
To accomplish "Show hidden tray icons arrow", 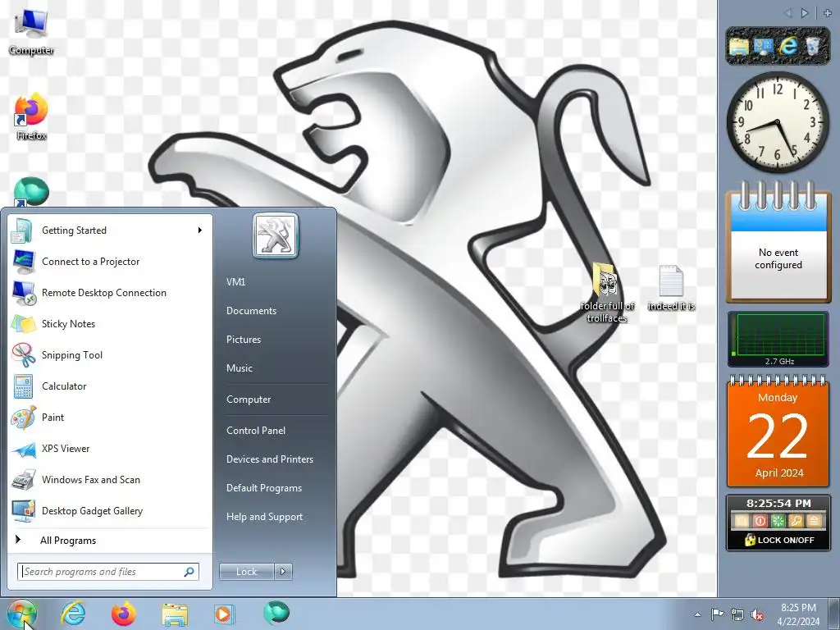I will (697, 615).
